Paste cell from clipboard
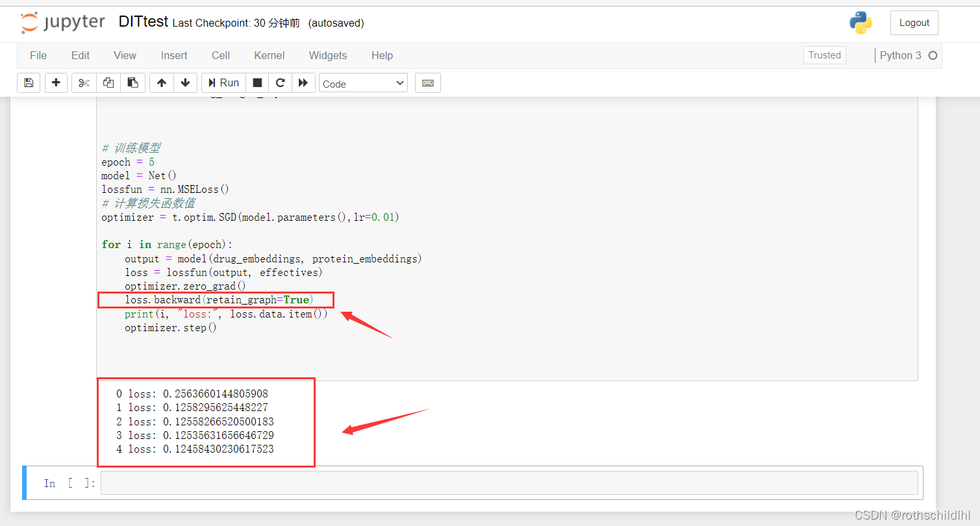 [132, 82]
